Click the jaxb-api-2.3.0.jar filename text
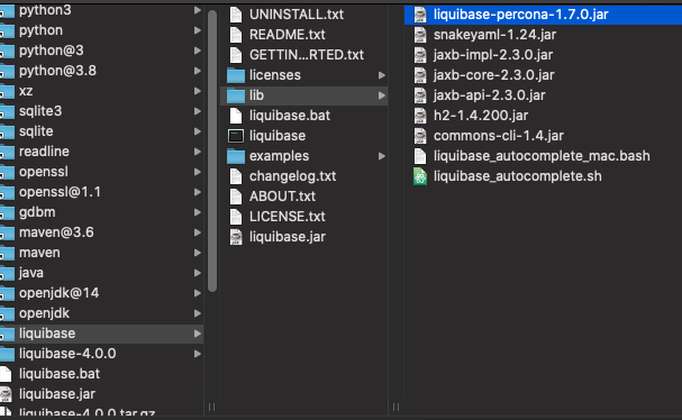682x420 pixels. point(489,95)
